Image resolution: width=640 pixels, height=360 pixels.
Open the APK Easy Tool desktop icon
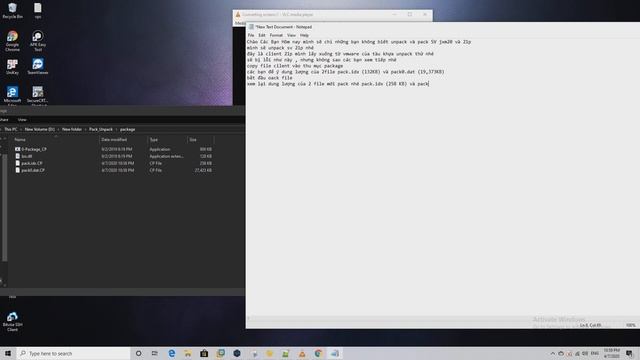[x=38, y=41]
